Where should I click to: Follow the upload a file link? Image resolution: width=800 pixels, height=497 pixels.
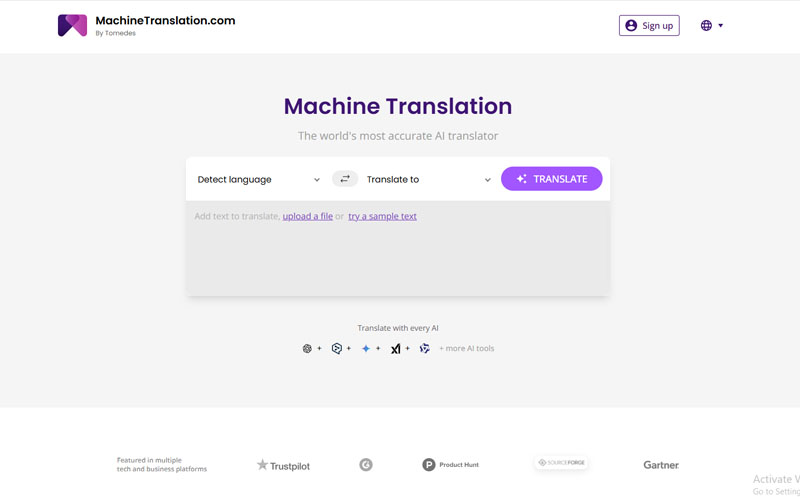pyautogui.click(x=308, y=216)
